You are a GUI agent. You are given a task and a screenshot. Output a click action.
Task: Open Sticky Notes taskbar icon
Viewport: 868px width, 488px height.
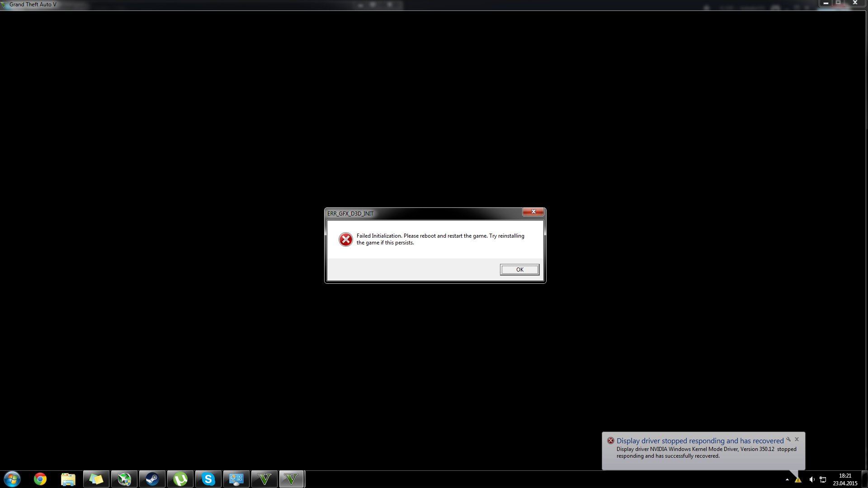pos(96,479)
